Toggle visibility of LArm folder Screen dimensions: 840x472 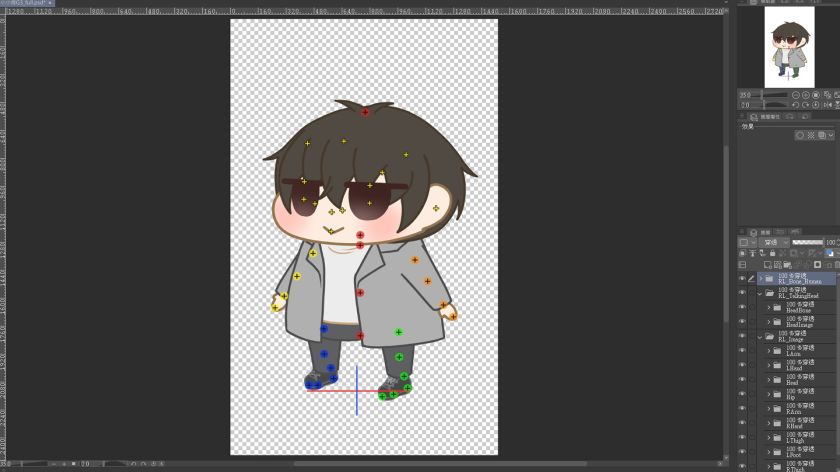(742, 351)
